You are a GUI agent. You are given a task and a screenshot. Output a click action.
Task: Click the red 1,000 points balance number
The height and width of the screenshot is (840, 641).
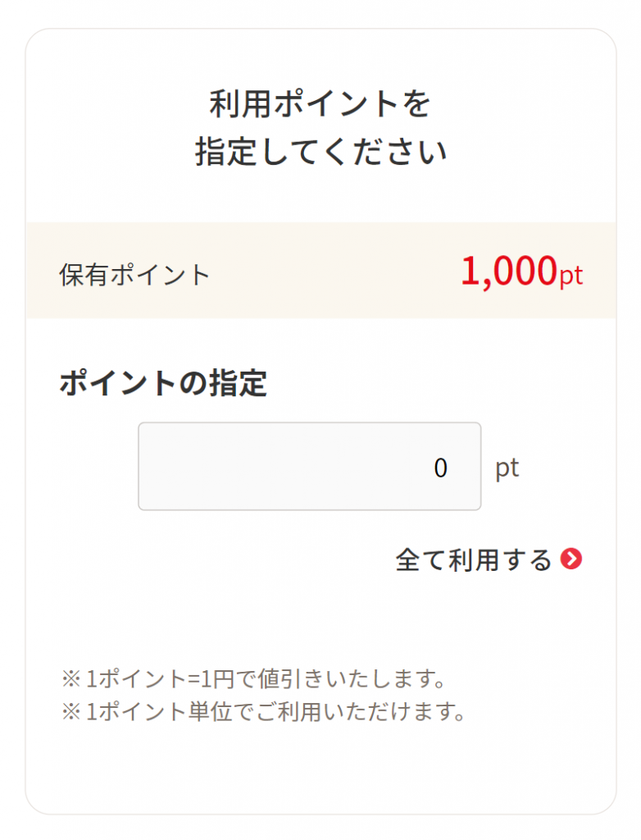[509, 271]
